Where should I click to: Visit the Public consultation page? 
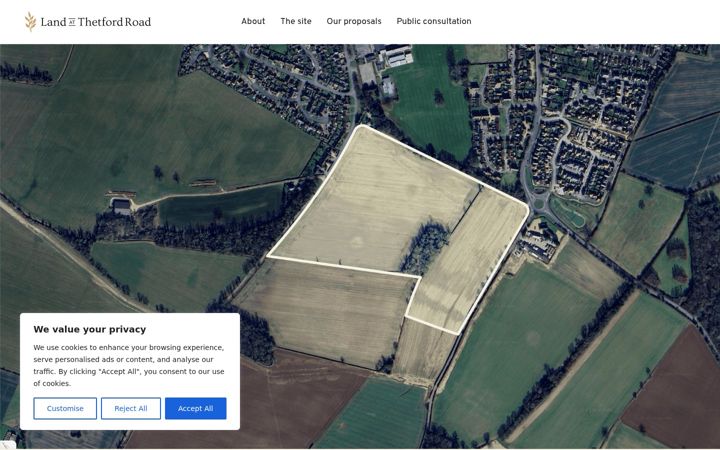point(433,21)
